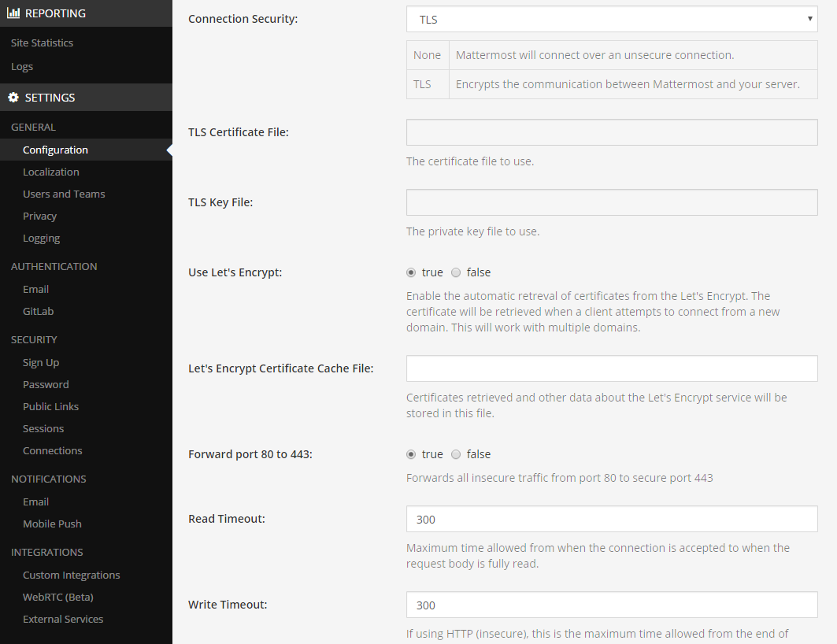Click the AUTHENTICATION sidebar heading

pyautogui.click(x=54, y=266)
